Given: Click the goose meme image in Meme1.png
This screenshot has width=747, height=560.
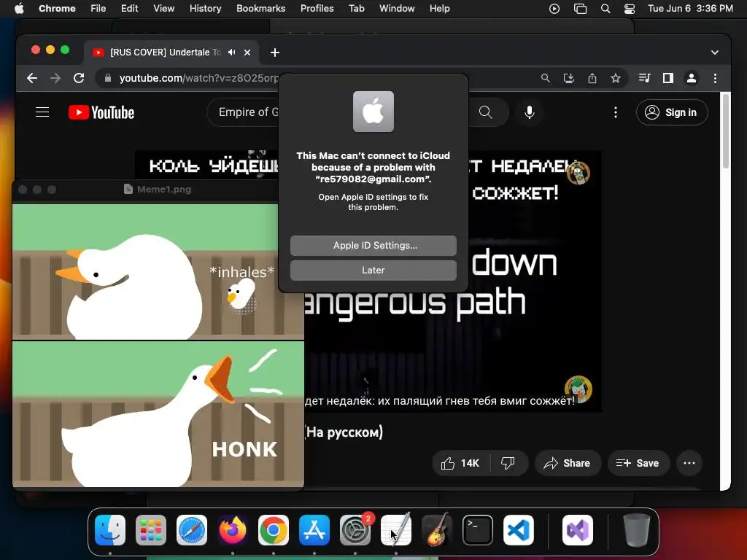Looking at the screenshot, I should tap(158, 345).
